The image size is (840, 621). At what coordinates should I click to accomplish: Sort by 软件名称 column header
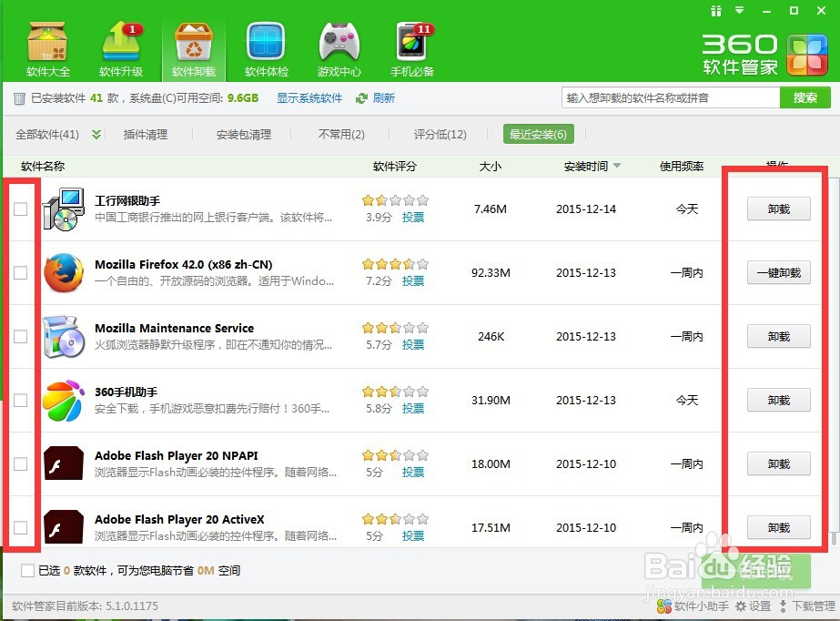43,166
